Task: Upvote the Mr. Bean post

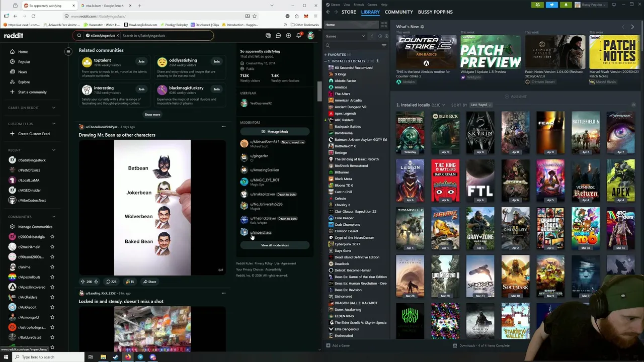Action: [x=83, y=282]
